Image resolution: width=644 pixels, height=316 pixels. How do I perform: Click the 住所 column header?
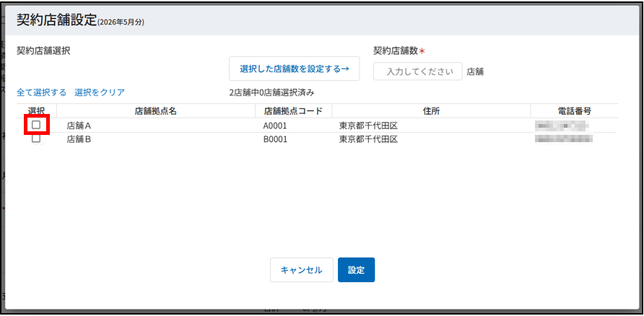(431, 110)
